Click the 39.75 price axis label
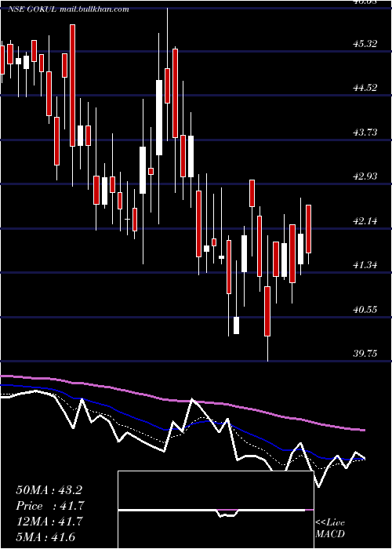Screen dimensions: 392x549 click(x=365, y=353)
